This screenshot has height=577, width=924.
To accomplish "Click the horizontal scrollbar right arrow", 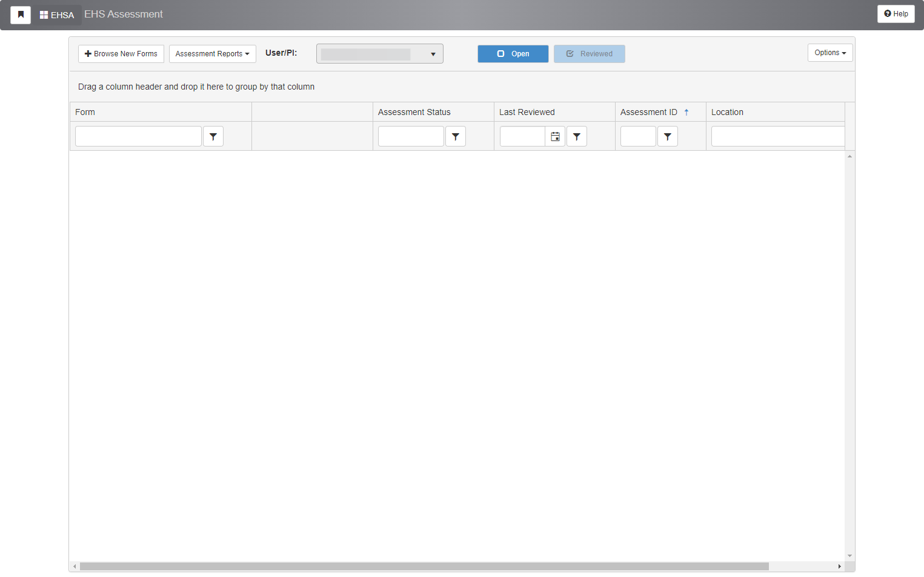I will [x=839, y=567].
